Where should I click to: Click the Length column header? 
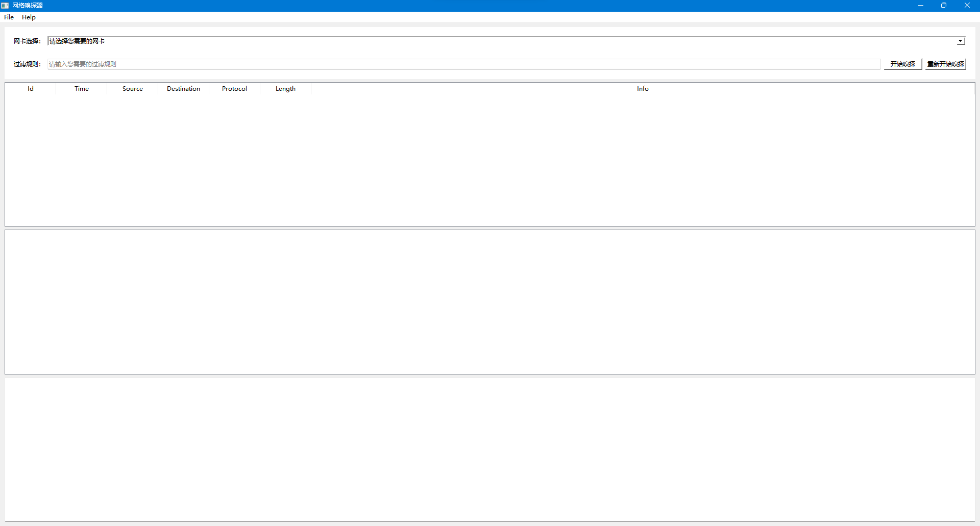tap(286, 89)
